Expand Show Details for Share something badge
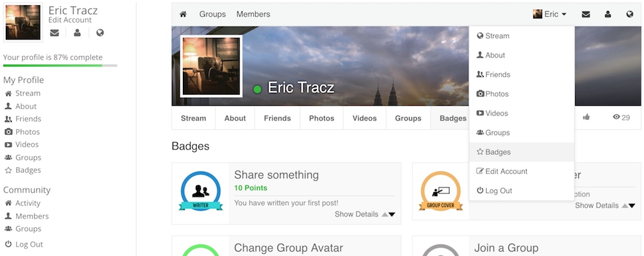The width and height of the screenshot is (644, 256). (x=365, y=214)
